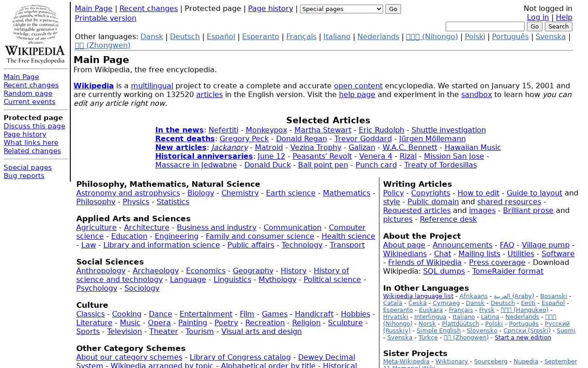
Task: Open What links here in sidebar
Action: (x=31, y=143)
